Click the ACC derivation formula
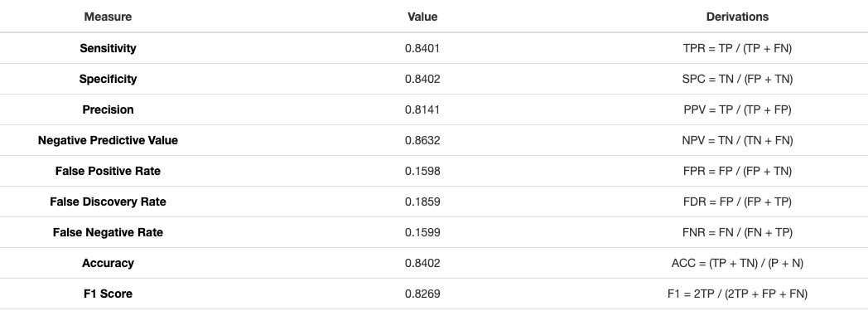This screenshot has width=868, height=311. tap(737, 264)
